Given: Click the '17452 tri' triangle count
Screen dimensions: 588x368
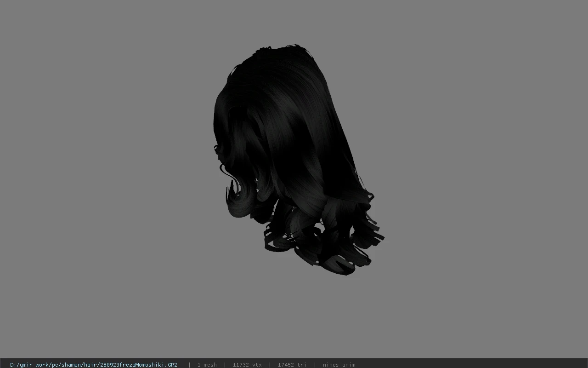Looking at the screenshot, I should [292, 365].
